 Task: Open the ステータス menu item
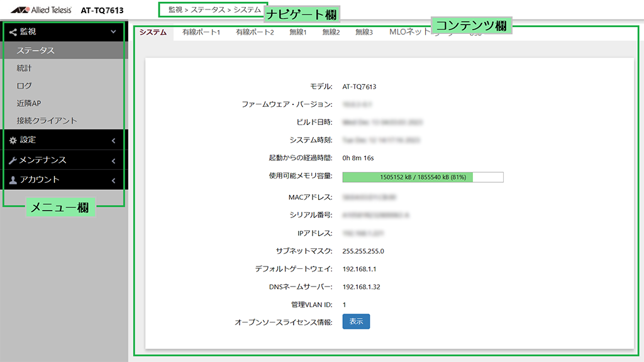[x=36, y=51]
